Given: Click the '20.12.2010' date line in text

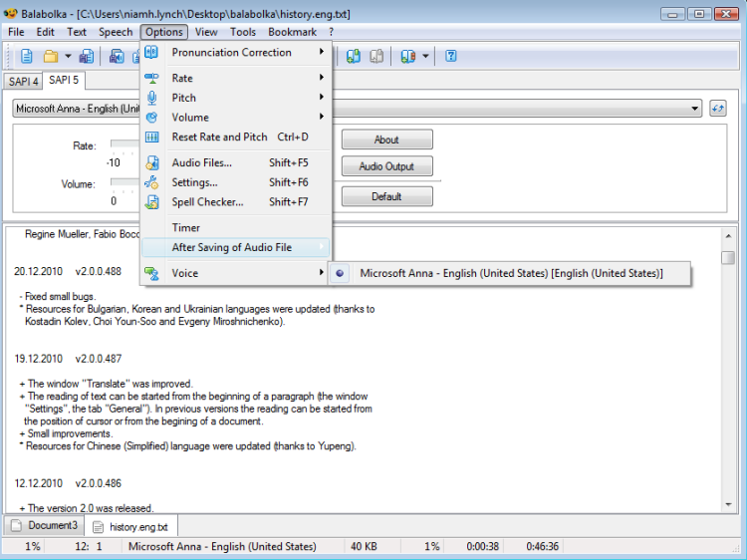Looking at the screenshot, I should click(x=38, y=272).
